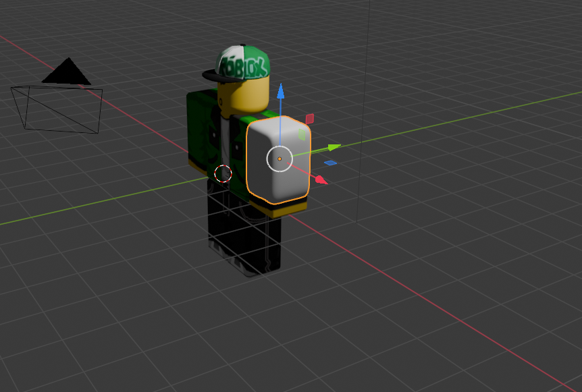Click the blue Z-axis move arrow
Screen dimensions: 582x392
click(281, 91)
